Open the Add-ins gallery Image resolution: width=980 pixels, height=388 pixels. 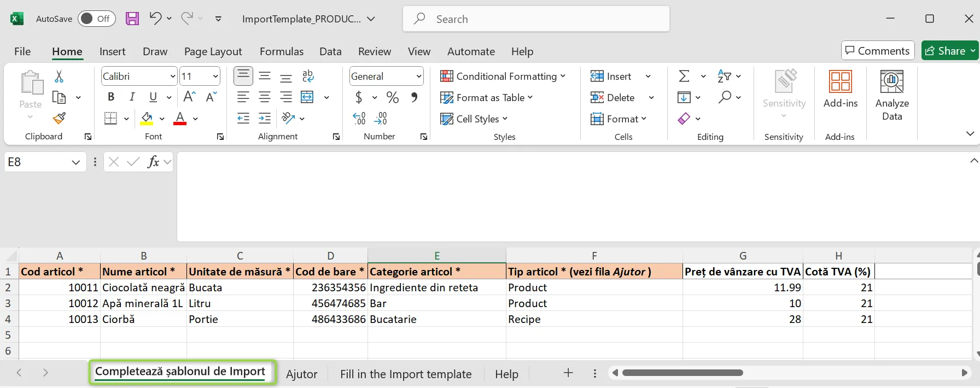click(841, 90)
